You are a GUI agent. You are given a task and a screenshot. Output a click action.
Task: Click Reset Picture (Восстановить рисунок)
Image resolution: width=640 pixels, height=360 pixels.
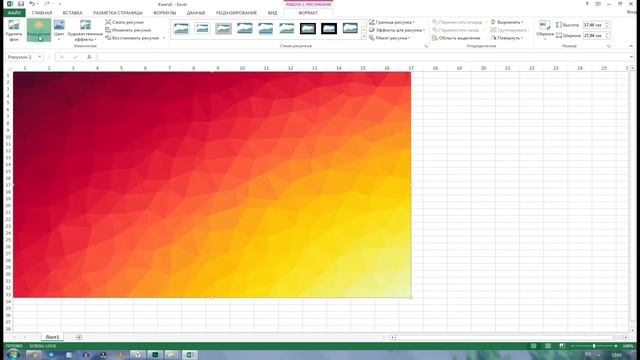click(x=132, y=38)
